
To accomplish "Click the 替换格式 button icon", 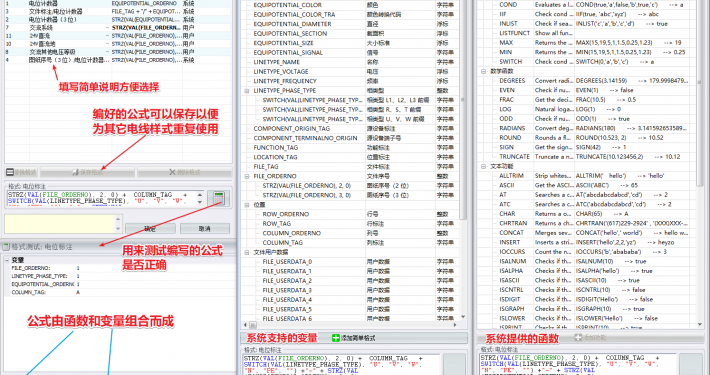I will click(10, 173).
